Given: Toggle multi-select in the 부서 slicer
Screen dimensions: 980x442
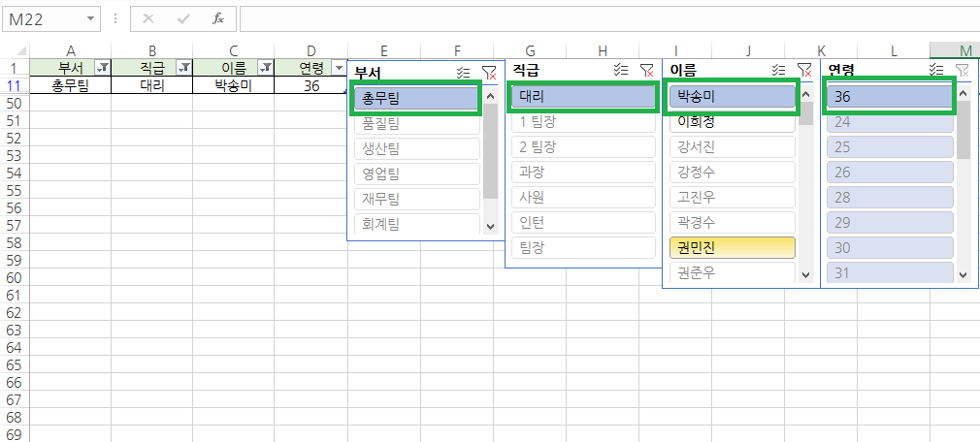Looking at the screenshot, I should 463,71.
